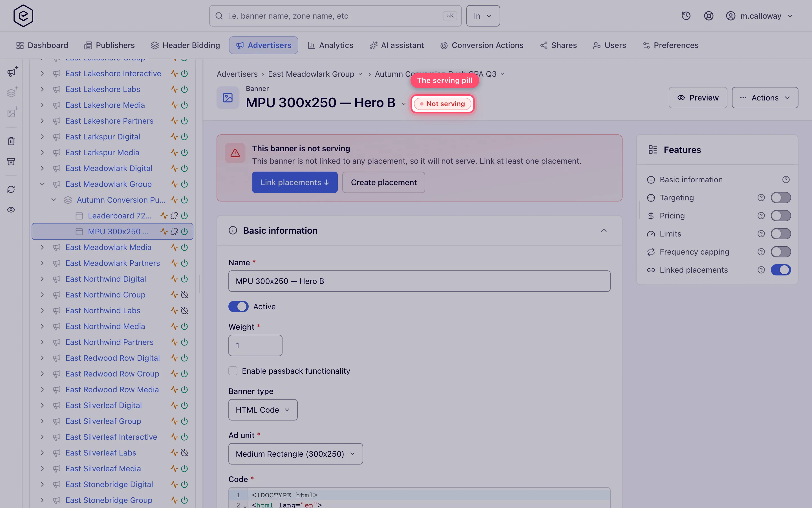Turn off the Active banner switch
Viewport: 812px width, 508px height.
tap(238, 306)
